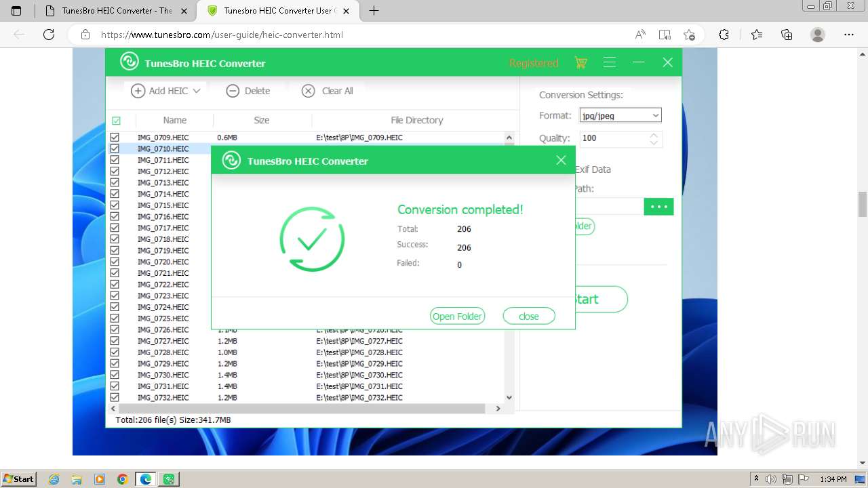Click the TunesBro logo in the dialog title
868x488 pixels.
click(231, 161)
